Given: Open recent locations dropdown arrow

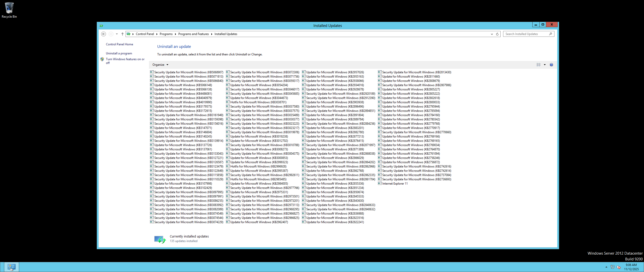Looking at the screenshot, I should pyautogui.click(x=117, y=34).
